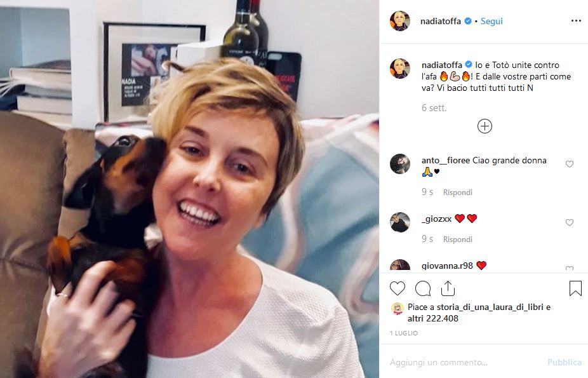588x378 pixels.
Task: Open the comment speech bubble icon
Action: (x=423, y=289)
